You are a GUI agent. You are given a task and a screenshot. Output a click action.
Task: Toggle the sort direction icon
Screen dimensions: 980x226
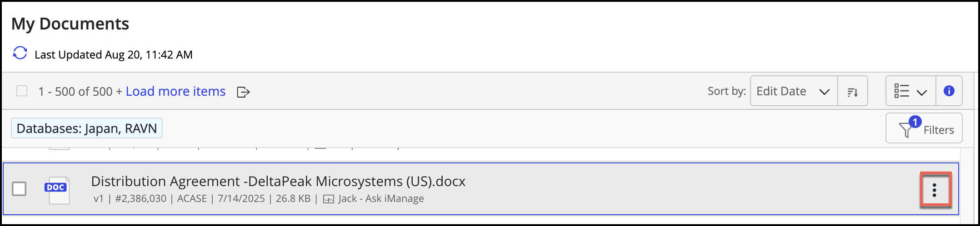coord(852,92)
